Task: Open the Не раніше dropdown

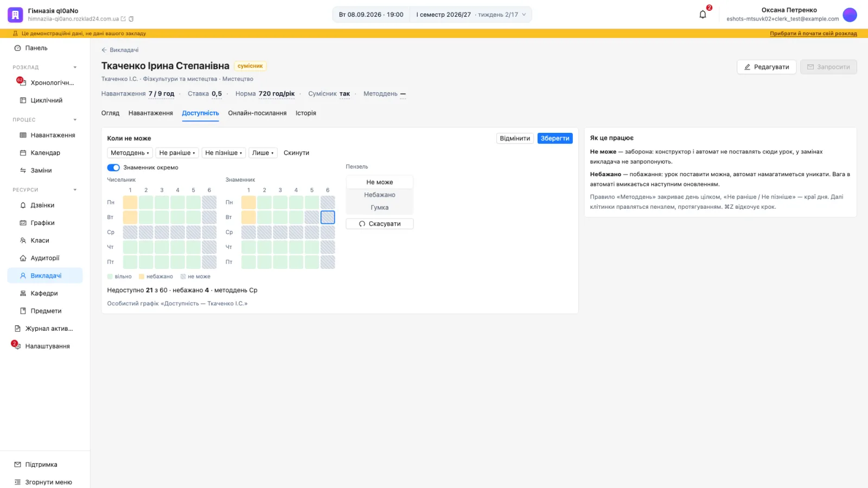Action: click(177, 153)
